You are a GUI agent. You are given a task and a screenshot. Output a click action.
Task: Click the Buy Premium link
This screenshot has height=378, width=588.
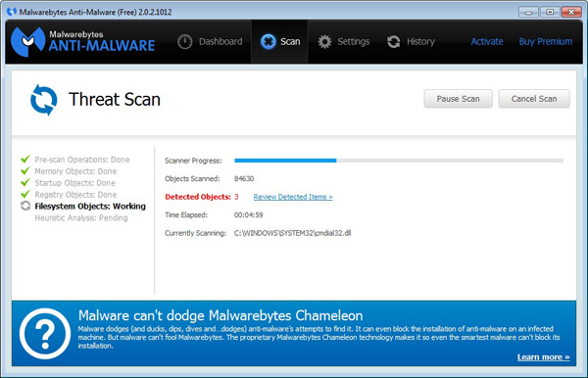(x=546, y=41)
